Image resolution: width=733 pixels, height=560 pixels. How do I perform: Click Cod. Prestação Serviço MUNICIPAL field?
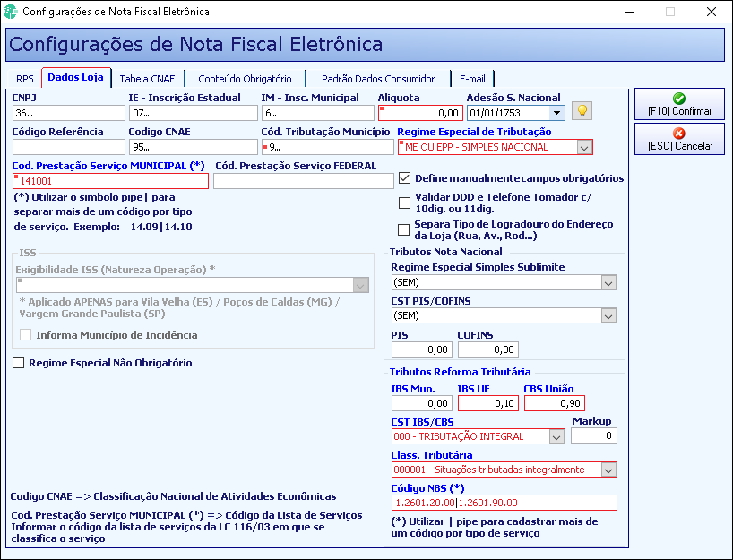110,181
